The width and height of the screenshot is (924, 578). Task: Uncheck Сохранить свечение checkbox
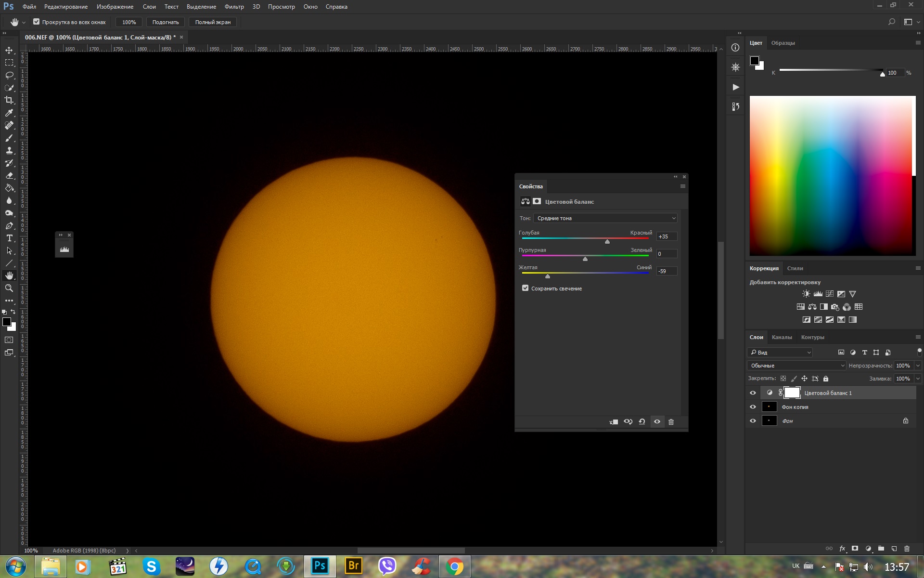click(525, 288)
